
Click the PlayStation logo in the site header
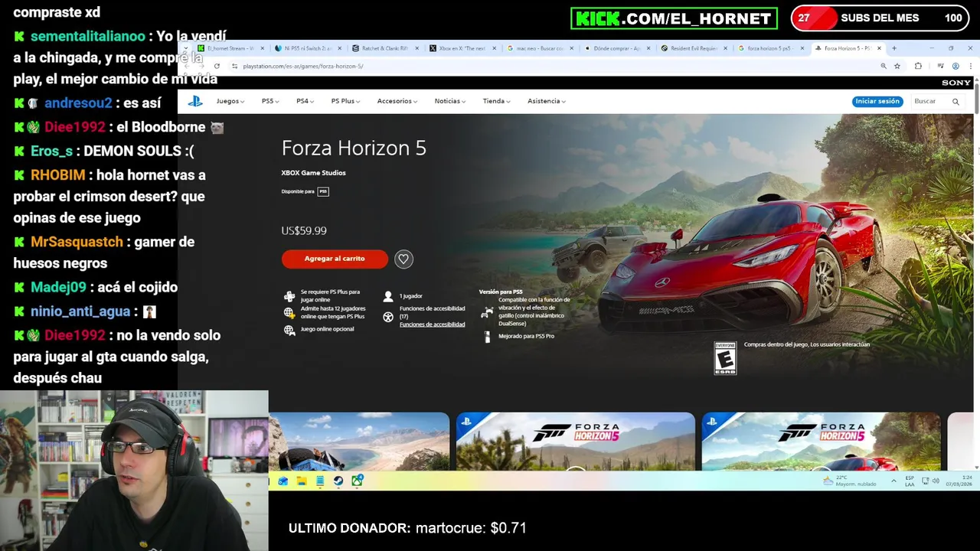click(x=195, y=101)
